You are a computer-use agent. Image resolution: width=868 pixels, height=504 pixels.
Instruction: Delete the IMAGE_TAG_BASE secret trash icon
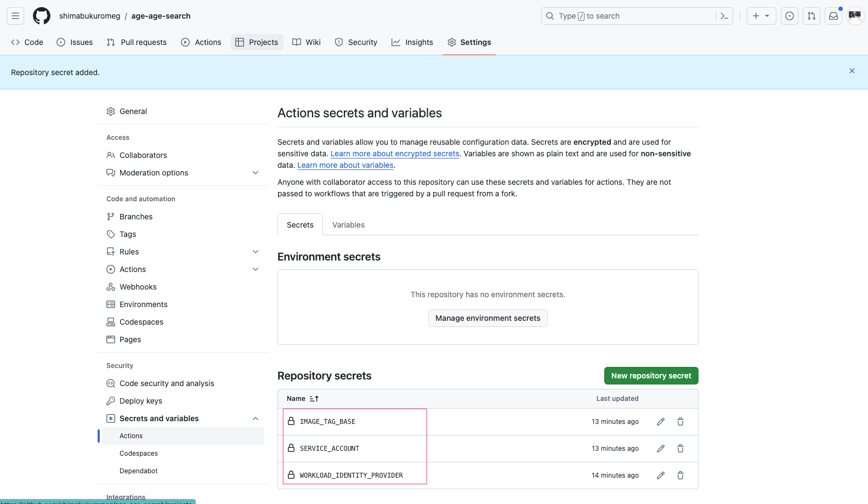(x=680, y=422)
